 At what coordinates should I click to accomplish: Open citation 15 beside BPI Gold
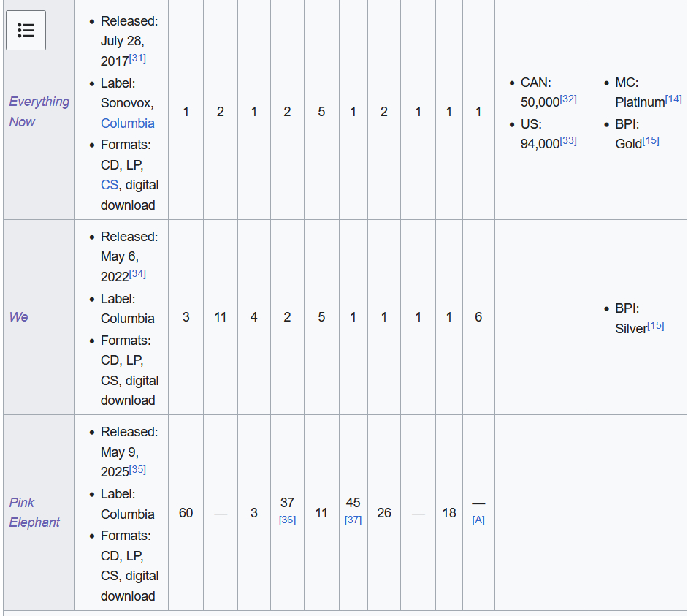[x=651, y=141]
